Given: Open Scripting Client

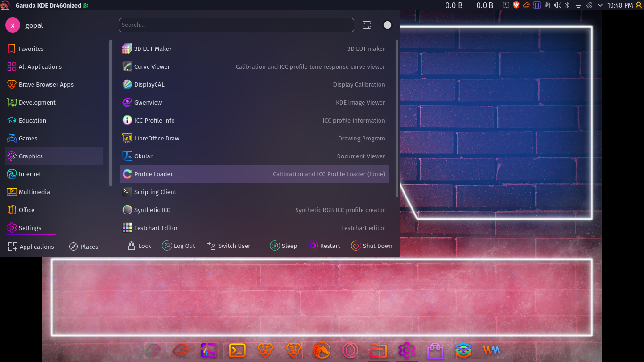Looking at the screenshot, I should click(x=255, y=192).
